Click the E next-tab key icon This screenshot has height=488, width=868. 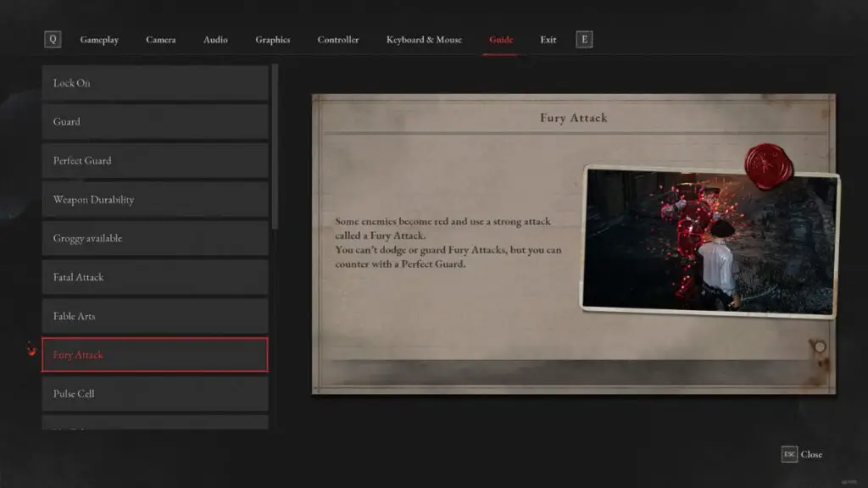click(584, 39)
